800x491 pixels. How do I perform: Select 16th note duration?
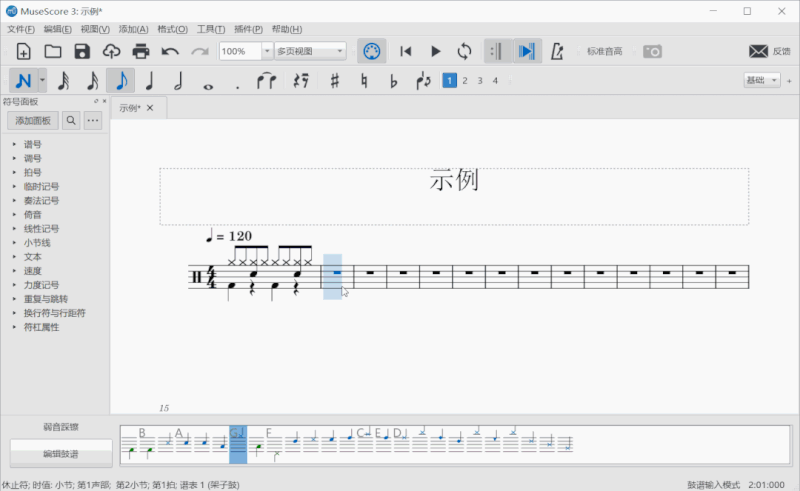click(x=92, y=81)
